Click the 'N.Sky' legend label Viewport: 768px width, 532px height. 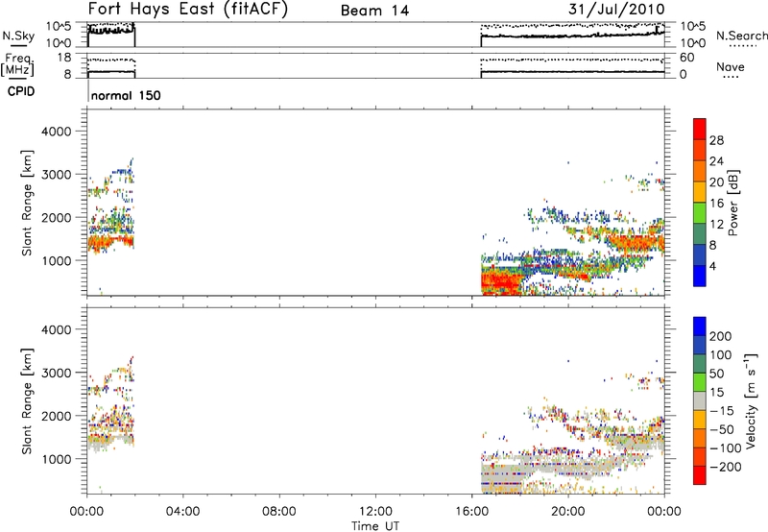point(18,36)
